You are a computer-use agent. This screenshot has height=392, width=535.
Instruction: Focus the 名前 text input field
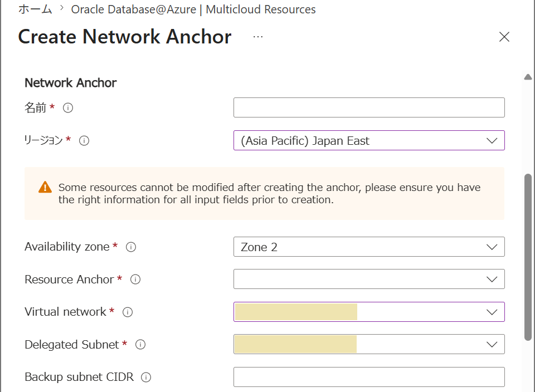pos(369,107)
